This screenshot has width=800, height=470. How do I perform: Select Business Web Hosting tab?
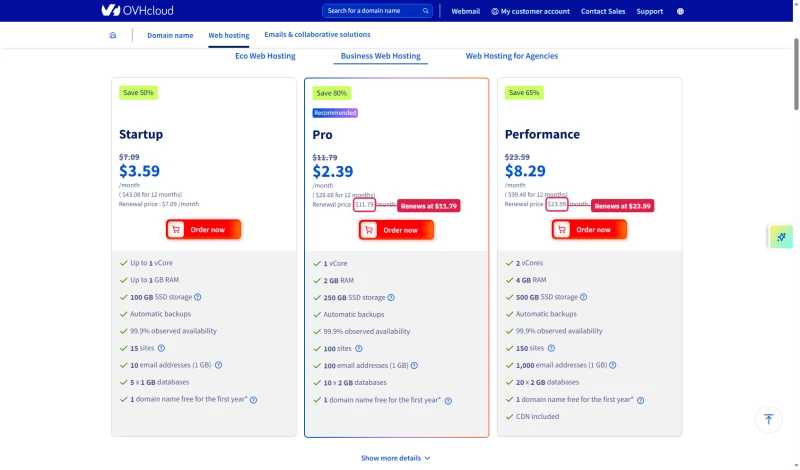coord(381,56)
